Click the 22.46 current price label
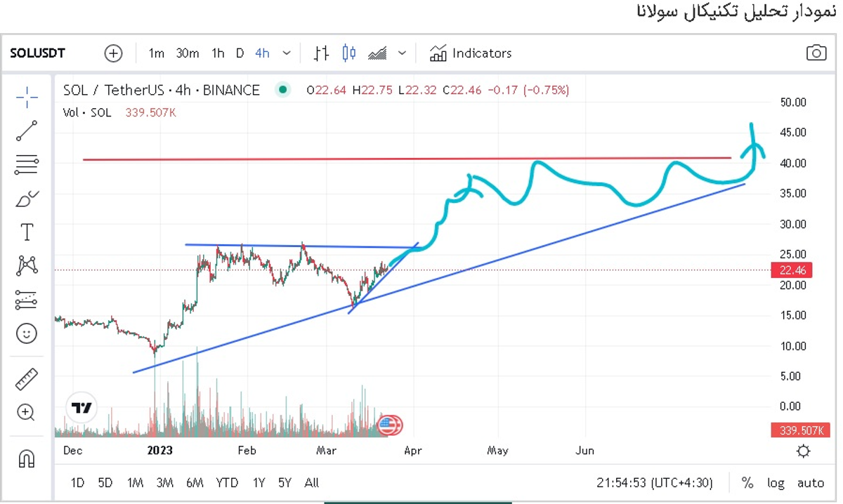The image size is (843, 504). pyautogui.click(x=791, y=270)
